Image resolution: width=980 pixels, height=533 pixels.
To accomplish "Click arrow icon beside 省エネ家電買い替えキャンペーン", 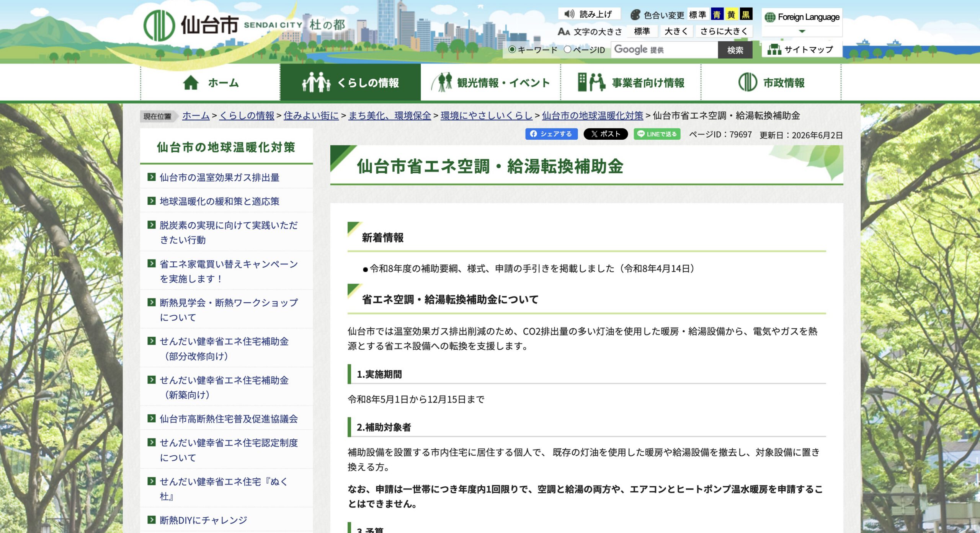I will pyautogui.click(x=152, y=264).
